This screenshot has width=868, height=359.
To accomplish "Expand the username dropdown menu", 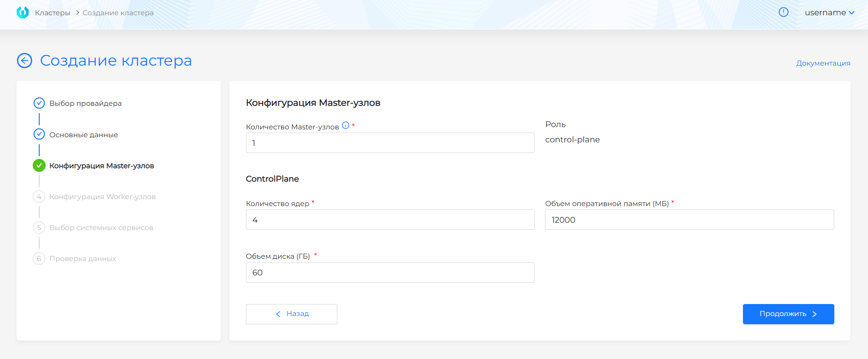I will 829,12.
